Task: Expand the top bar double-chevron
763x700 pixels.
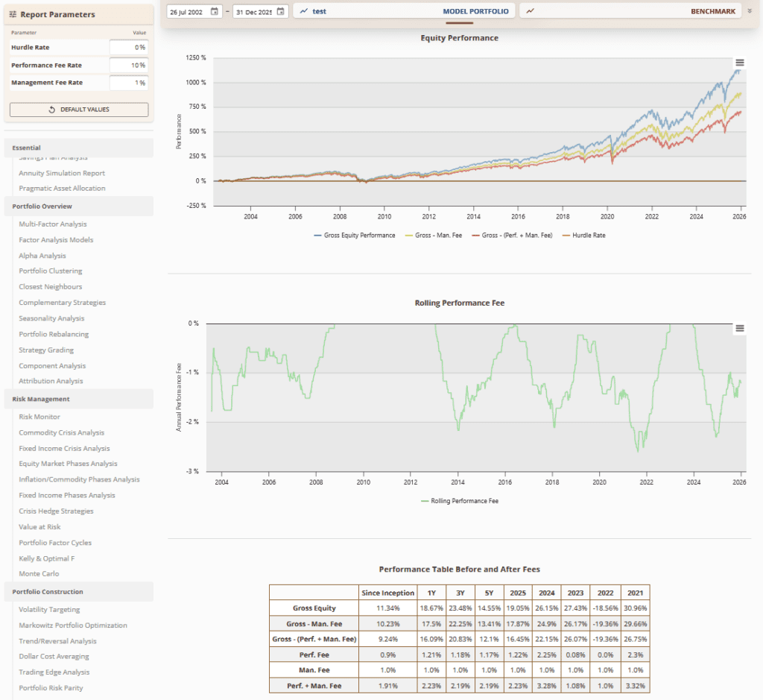Action: pos(750,11)
